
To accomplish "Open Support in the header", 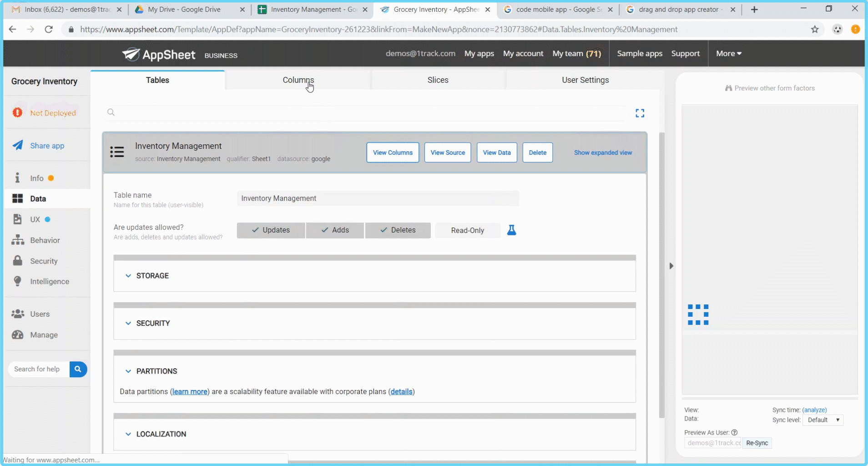I will coord(685,53).
